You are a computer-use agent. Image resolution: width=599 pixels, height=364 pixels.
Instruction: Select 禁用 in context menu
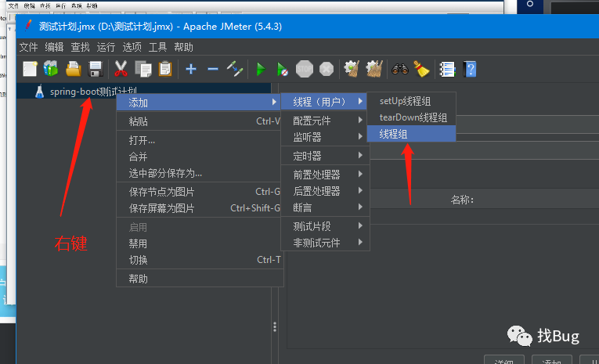(200, 243)
